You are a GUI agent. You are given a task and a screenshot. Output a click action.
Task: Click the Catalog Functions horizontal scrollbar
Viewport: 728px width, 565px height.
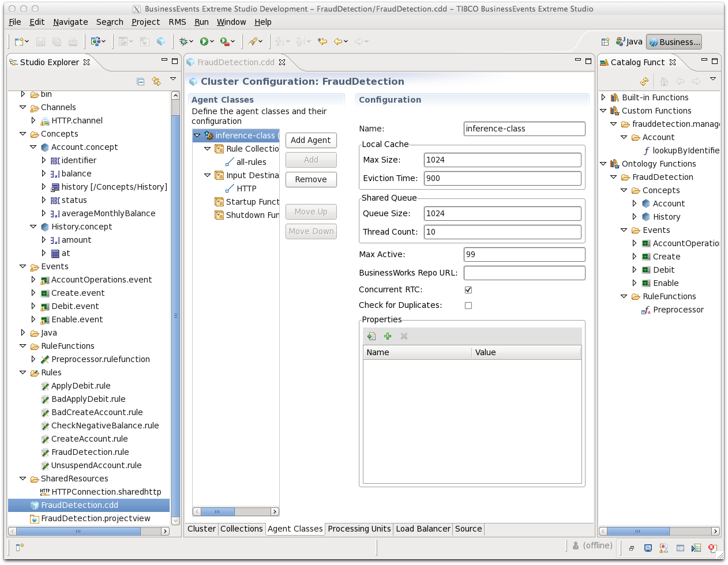point(659,531)
